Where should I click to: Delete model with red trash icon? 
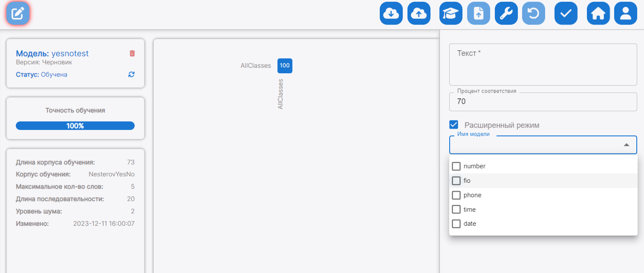(132, 54)
